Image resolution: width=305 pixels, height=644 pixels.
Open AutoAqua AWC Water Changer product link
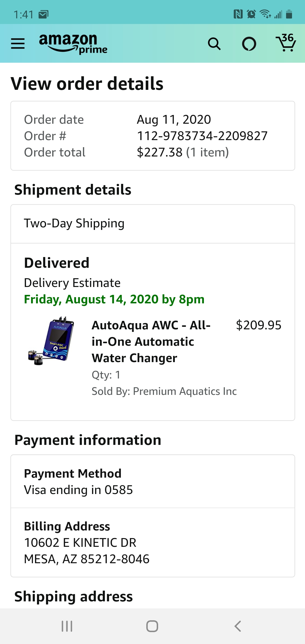pyautogui.click(x=151, y=341)
